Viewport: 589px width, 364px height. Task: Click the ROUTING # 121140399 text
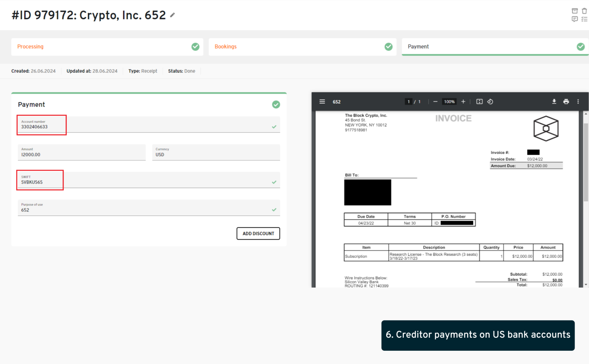point(366,286)
